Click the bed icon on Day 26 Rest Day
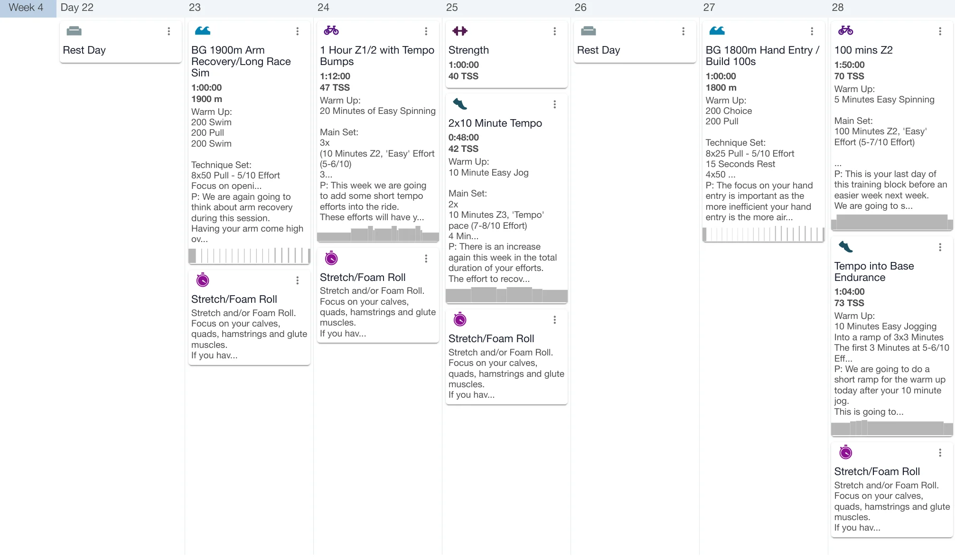The image size is (955, 560). (x=588, y=31)
